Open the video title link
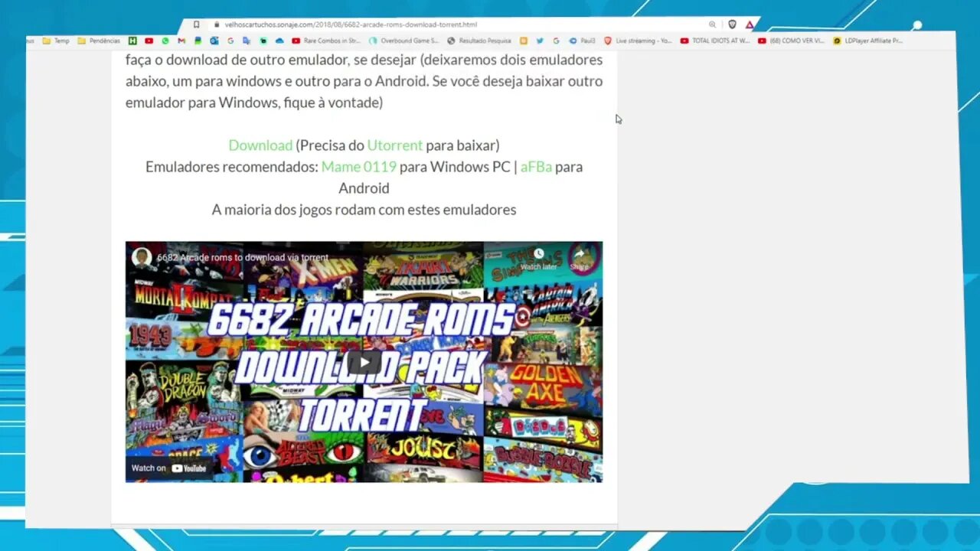980x551 pixels. coord(243,258)
